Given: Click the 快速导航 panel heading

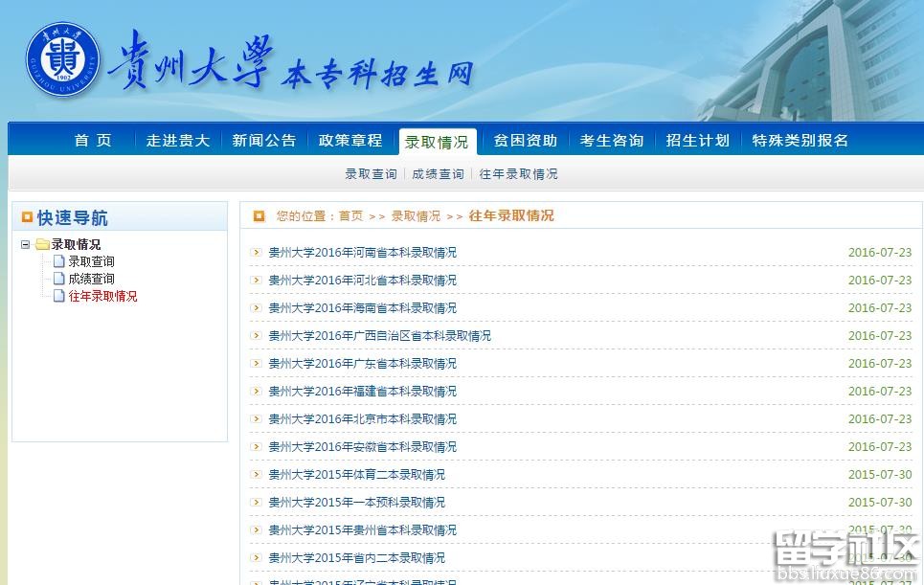Looking at the screenshot, I should click(x=73, y=217).
